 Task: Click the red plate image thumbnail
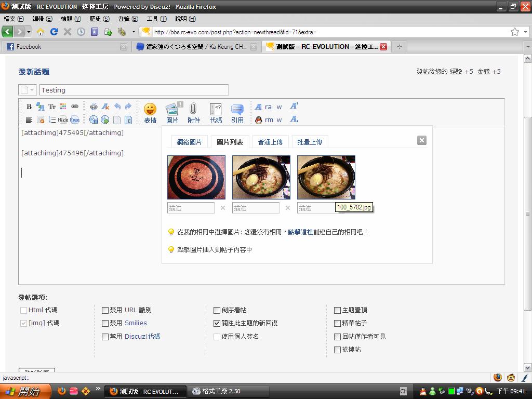196,177
